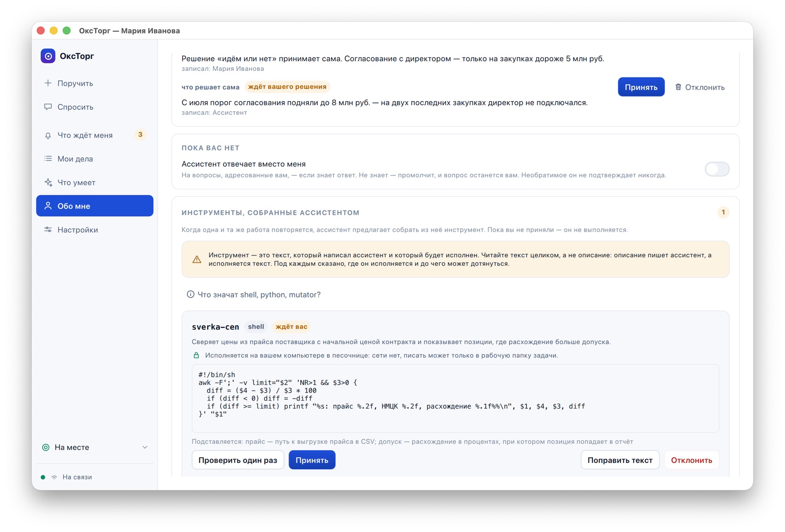Click Поправить текст button
This screenshot has width=785, height=532.
click(620, 460)
